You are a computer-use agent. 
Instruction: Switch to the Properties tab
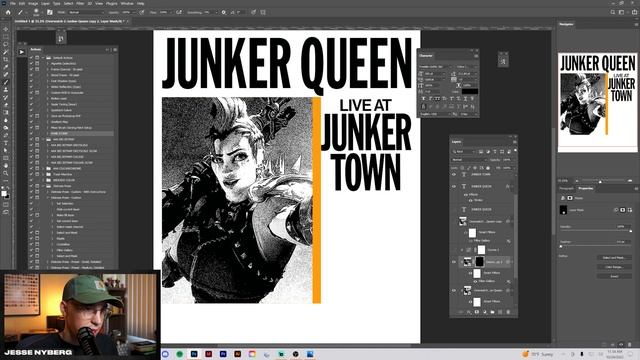coord(586,188)
